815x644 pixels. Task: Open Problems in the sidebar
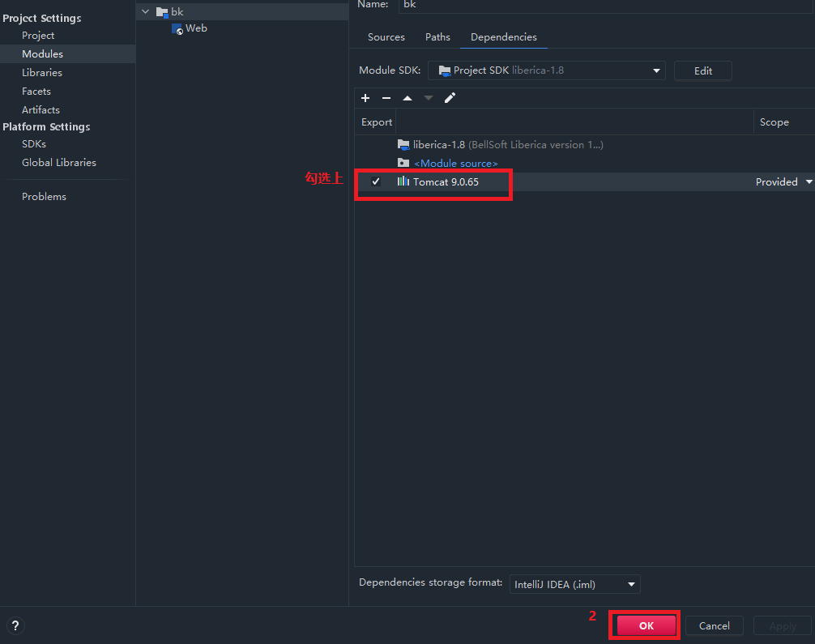[x=44, y=197]
